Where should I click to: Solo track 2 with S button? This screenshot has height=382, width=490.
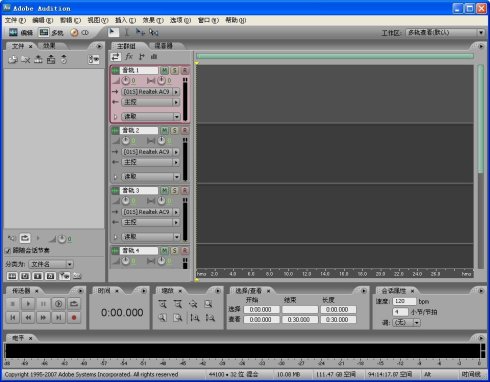pos(174,130)
